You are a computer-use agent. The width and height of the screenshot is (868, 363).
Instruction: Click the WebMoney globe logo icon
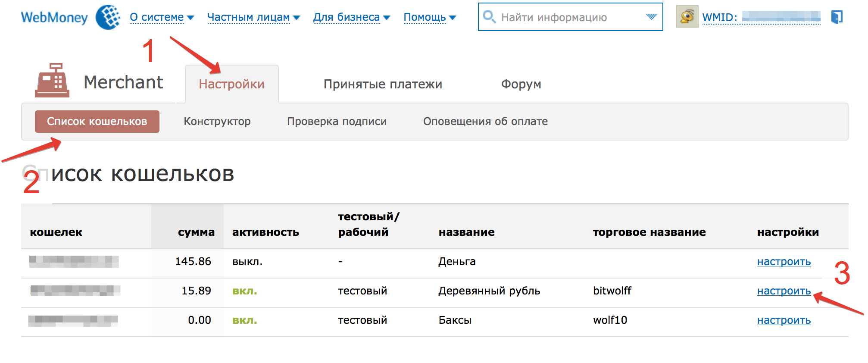108,17
